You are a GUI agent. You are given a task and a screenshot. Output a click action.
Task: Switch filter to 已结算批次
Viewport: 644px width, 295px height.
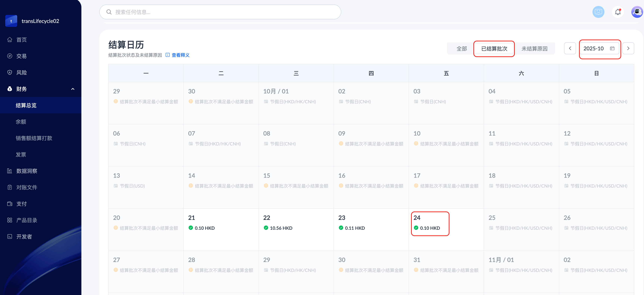tap(494, 48)
